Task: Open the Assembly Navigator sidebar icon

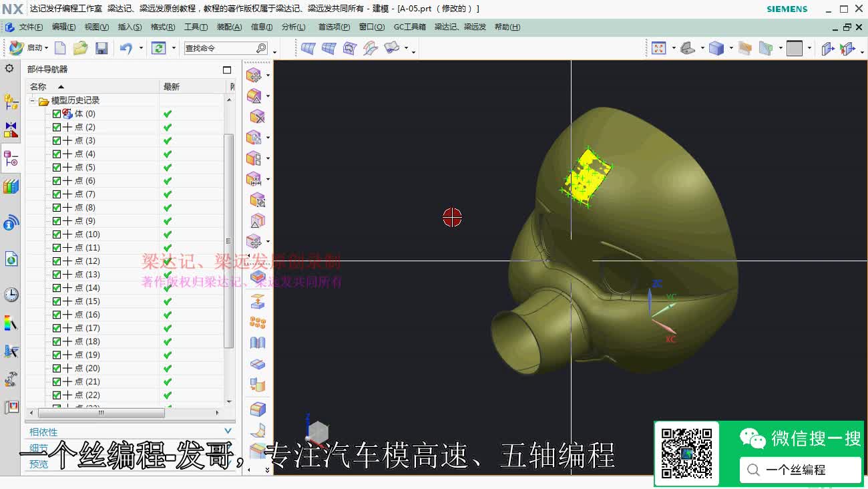Action: click(11, 102)
